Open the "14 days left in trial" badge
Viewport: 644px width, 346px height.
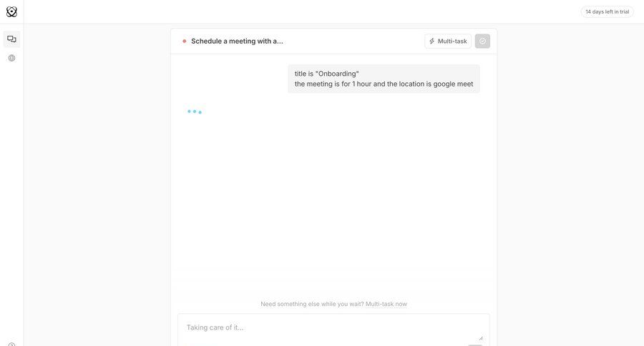coord(607,11)
